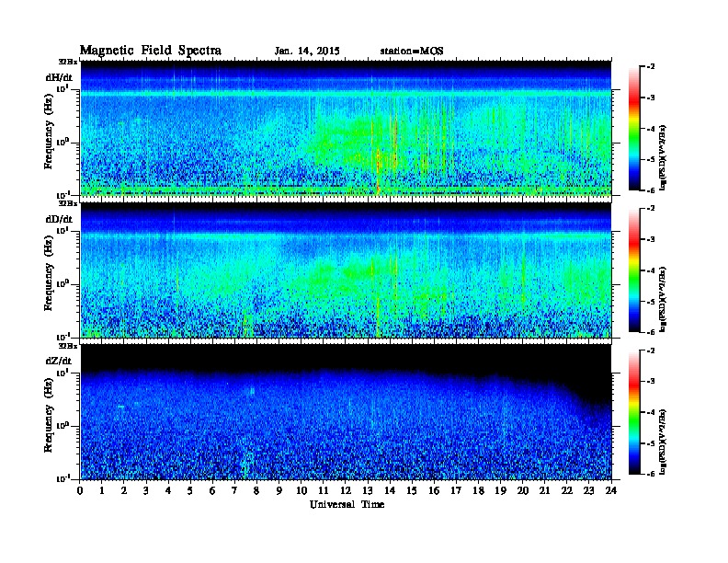This screenshot has width=728, height=563.
Task: Click the log(PSD) units label beside dZ/dt color bar
Action: point(663,442)
